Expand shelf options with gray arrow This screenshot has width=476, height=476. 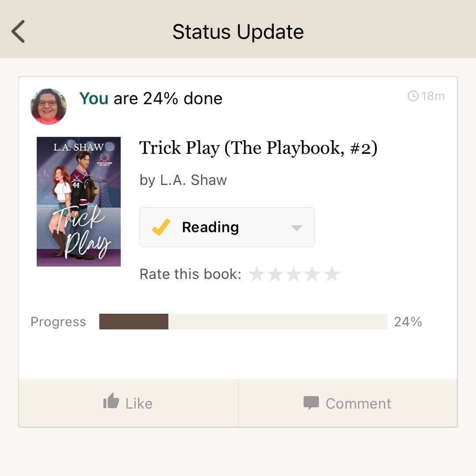pos(296,228)
